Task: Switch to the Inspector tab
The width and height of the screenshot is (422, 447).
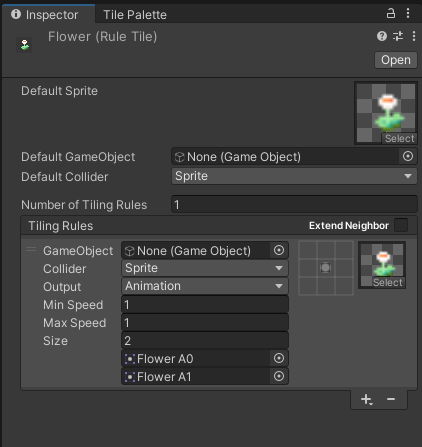Action: click(x=49, y=15)
